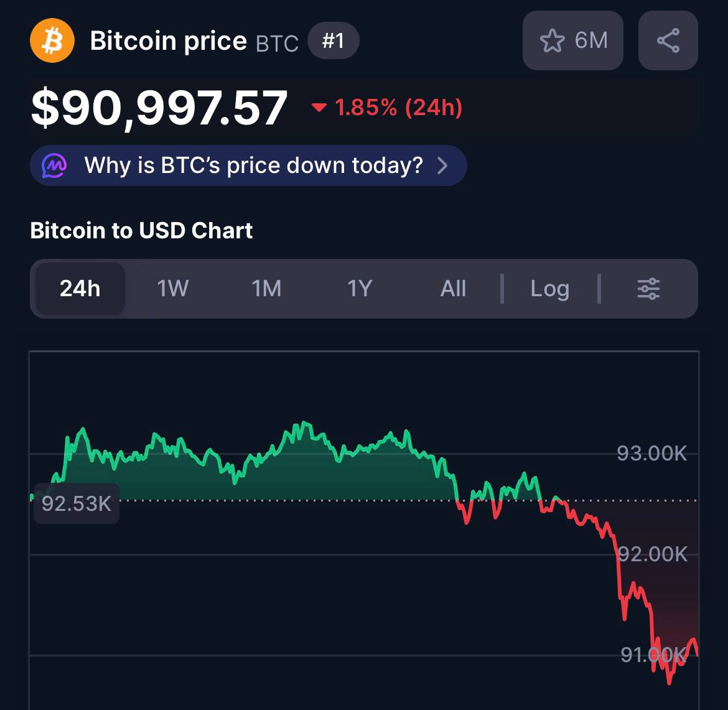The image size is (728, 710).
Task: Click the red down-triangle price change indicator
Action: (x=319, y=108)
